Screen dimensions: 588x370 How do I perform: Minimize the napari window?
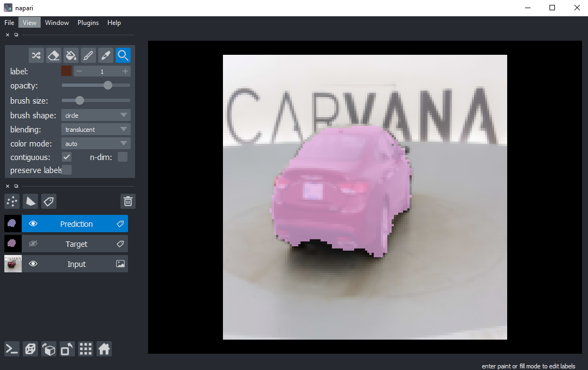tap(528, 8)
